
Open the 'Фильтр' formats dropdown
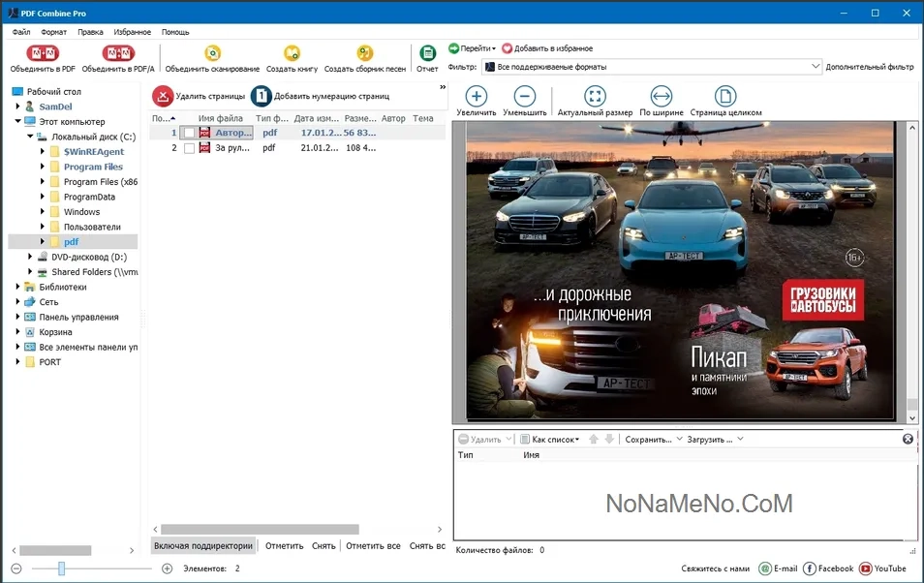click(x=815, y=67)
